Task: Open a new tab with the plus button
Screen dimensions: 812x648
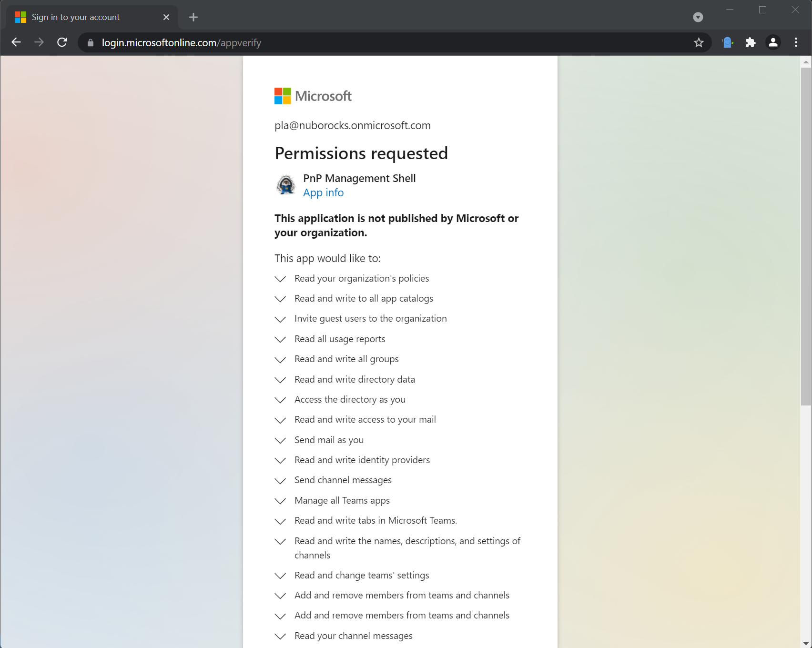Action: [193, 17]
